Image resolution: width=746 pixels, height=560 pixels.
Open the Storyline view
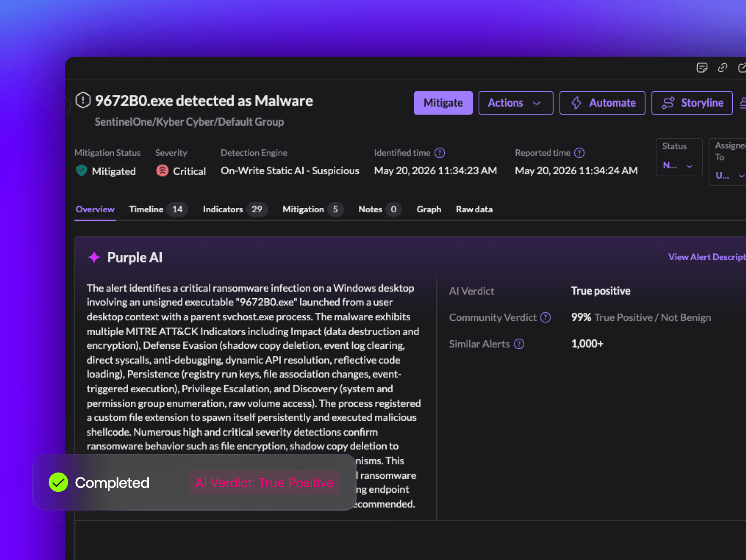coord(692,103)
